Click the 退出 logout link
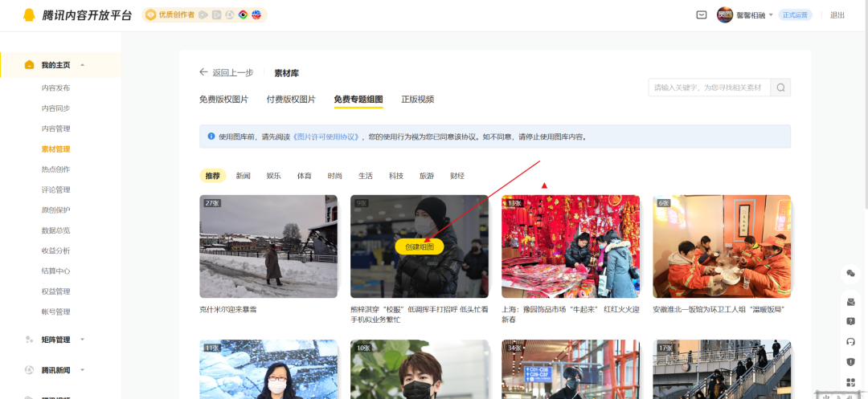 837,15
